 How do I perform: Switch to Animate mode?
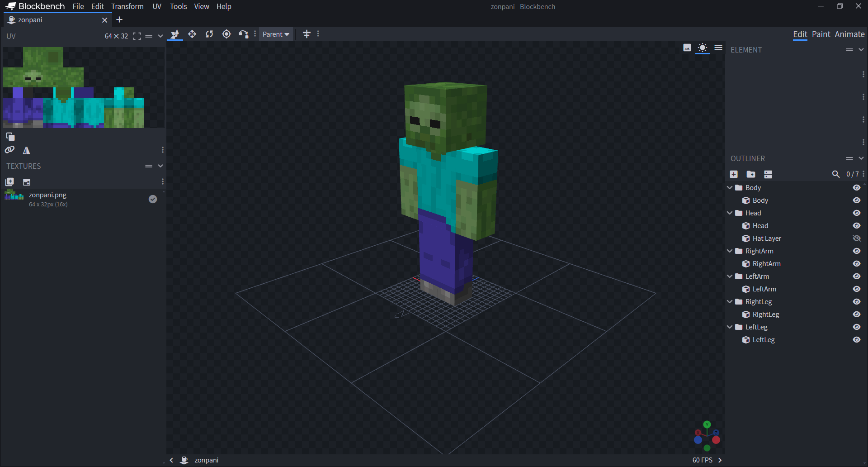(849, 34)
